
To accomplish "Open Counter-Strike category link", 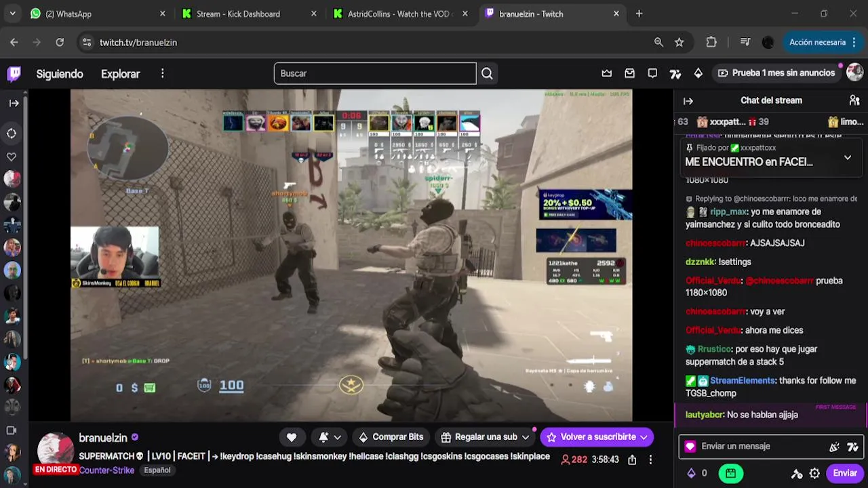I will tap(106, 470).
